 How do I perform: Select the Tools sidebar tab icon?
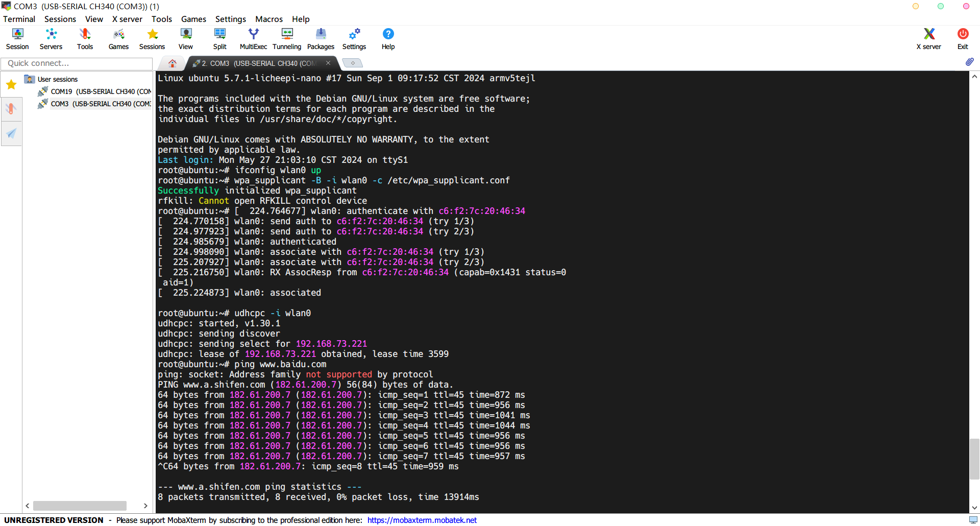(x=11, y=109)
